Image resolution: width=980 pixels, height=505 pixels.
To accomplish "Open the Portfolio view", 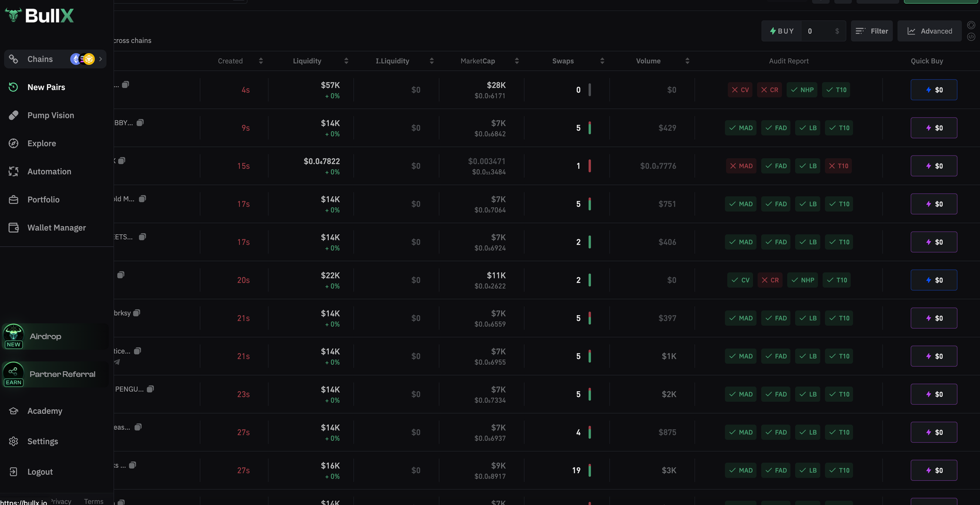I will coord(44,199).
